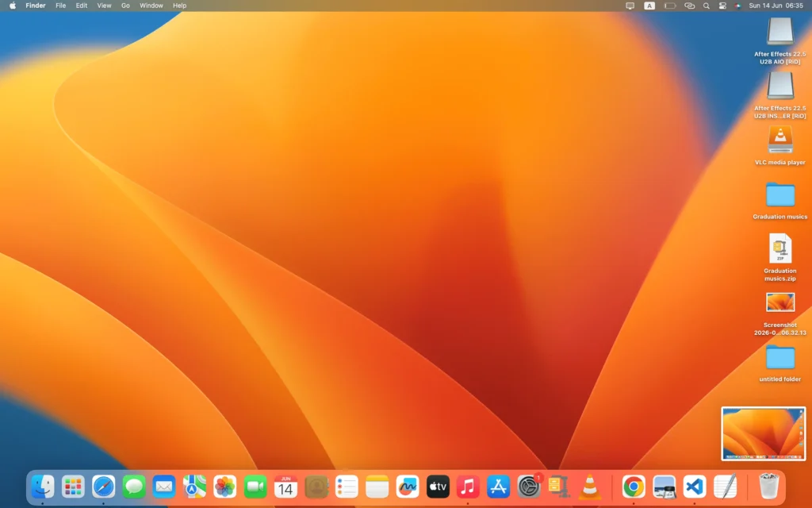Open the Reminders app in the Dock
The height and width of the screenshot is (508, 812).
[347, 487]
